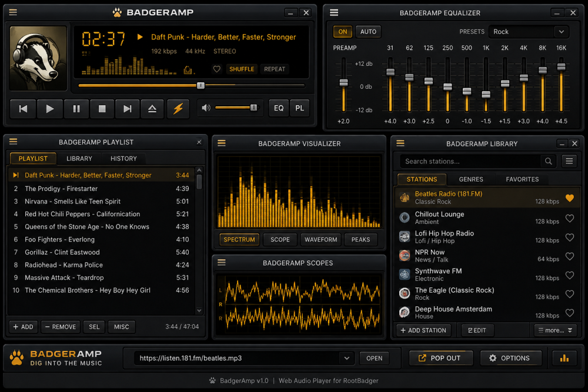Viewport: 588px width, 392px height.
Task: Mute audio via the speaker icon
Action: point(206,108)
